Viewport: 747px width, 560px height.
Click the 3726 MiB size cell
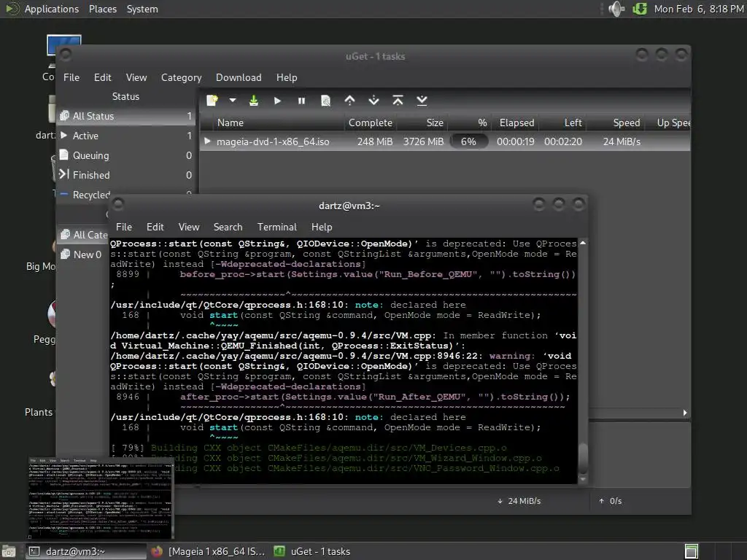[x=423, y=142]
